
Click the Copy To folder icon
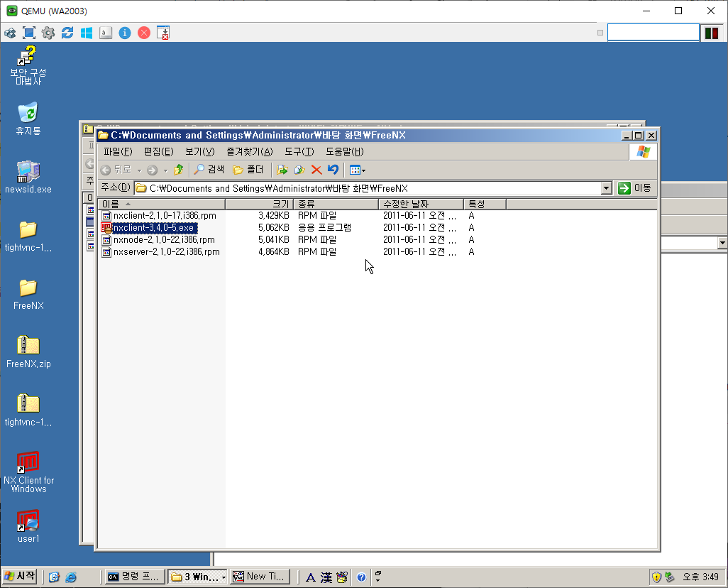(299, 170)
